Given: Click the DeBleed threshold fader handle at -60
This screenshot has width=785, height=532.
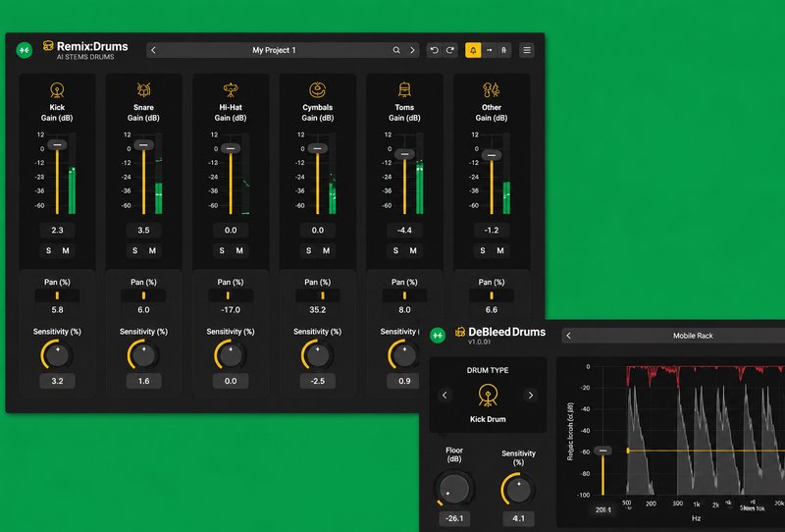Looking at the screenshot, I should (602, 451).
